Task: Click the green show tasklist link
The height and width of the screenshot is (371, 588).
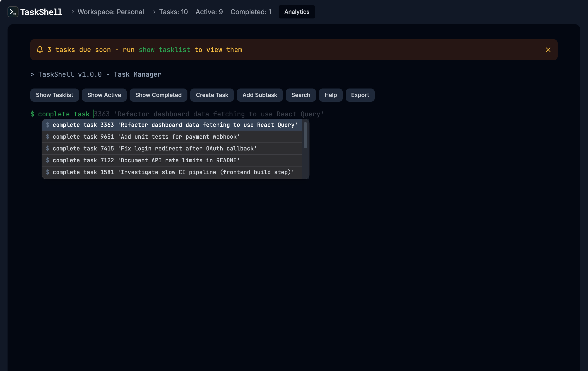Action: coord(165,50)
